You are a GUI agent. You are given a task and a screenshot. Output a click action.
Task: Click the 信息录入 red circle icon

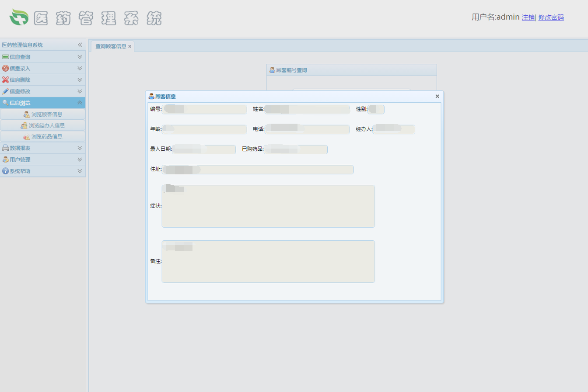tap(5, 68)
